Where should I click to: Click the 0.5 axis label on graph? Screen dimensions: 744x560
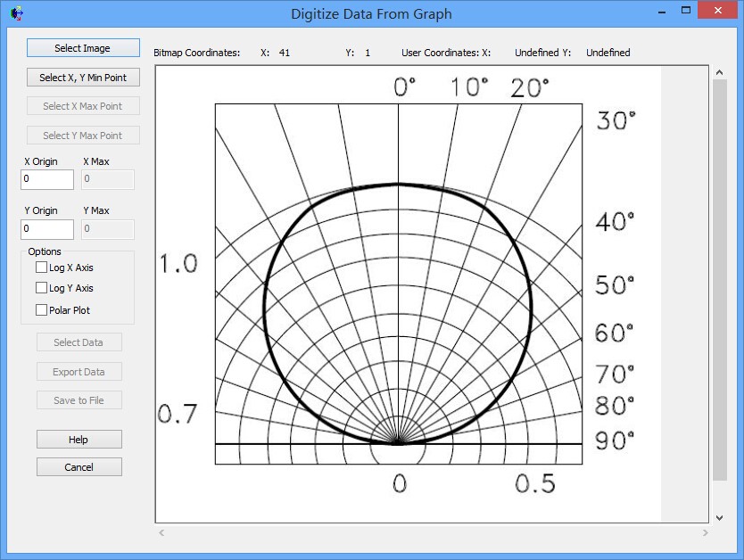click(535, 483)
